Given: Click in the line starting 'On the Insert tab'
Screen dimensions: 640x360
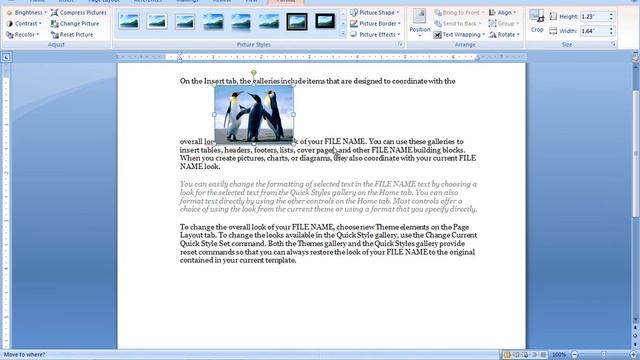Looking at the screenshot, I should point(318,81).
